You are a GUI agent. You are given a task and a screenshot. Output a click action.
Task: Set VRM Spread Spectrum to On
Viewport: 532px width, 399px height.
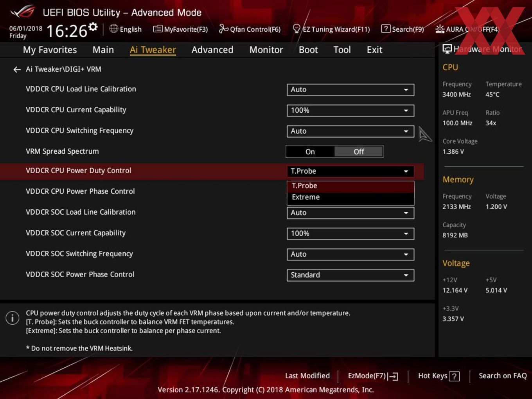click(310, 152)
